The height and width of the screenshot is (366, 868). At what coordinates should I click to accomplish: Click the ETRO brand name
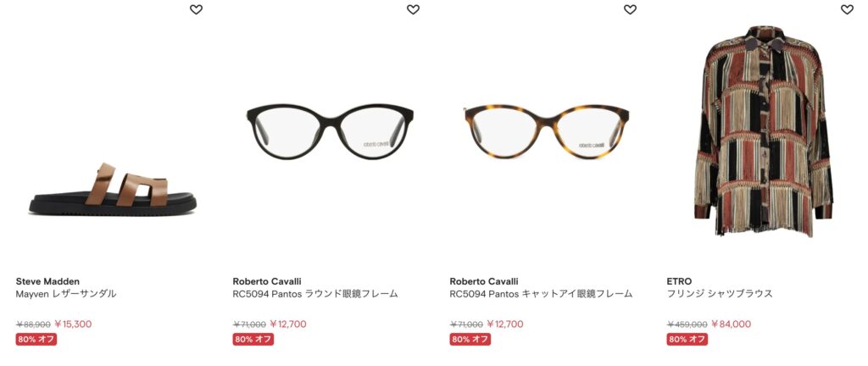(679, 281)
